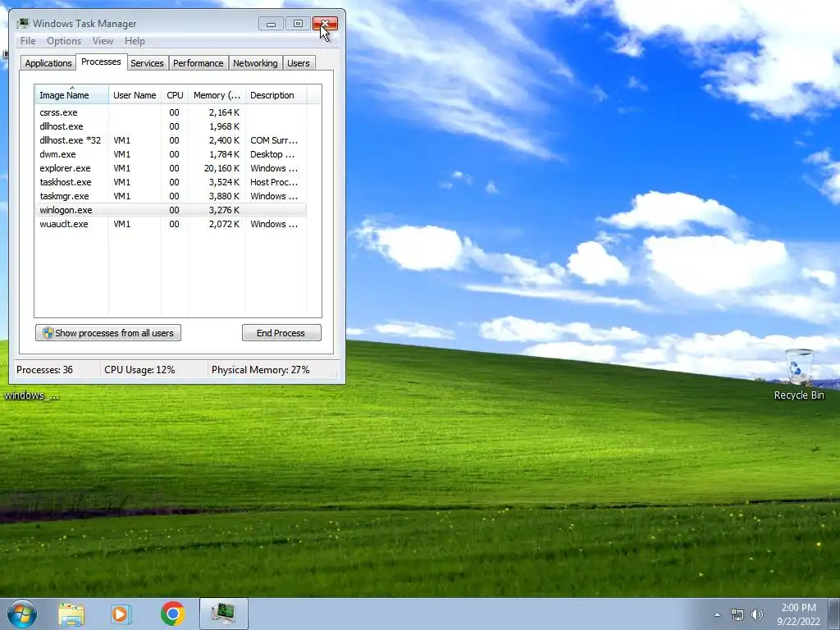Select the Processes tab
840x630 pixels.
pos(101,62)
